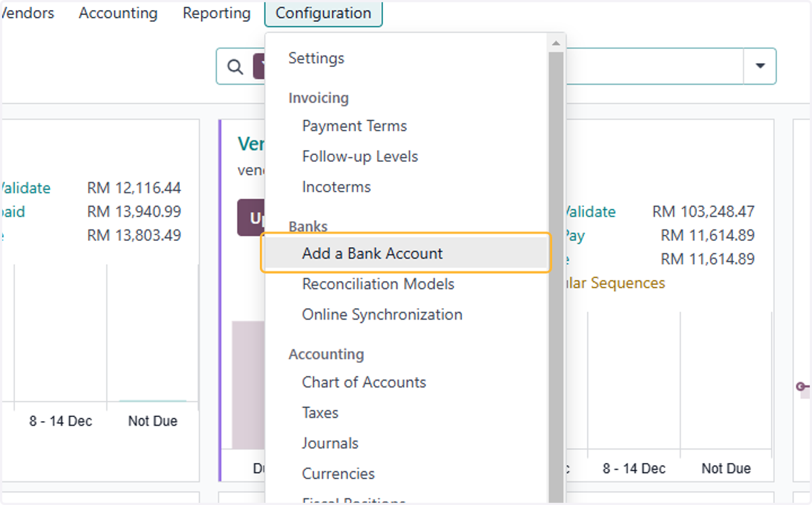This screenshot has height=505, width=812.
Task: Click amount RM 12,116.44
Action: click(134, 188)
